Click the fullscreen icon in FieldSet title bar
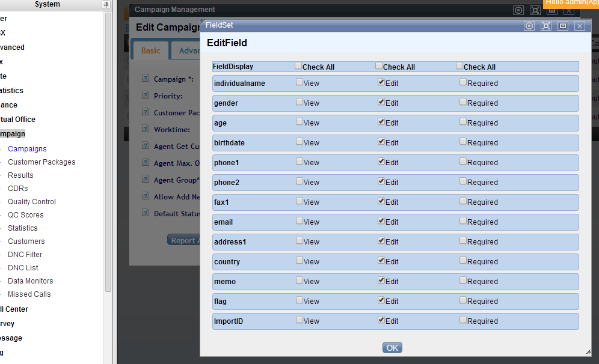 (x=545, y=26)
